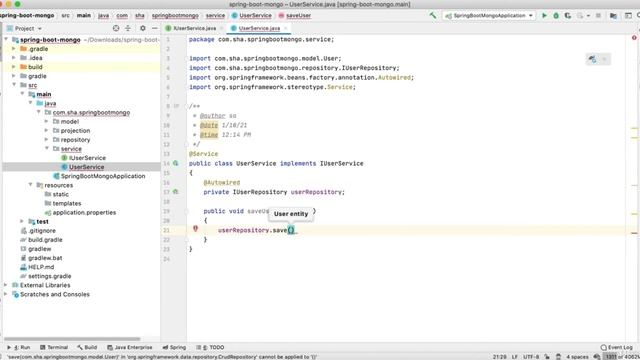Click @Service annotation on line 13

pos(203,154)
